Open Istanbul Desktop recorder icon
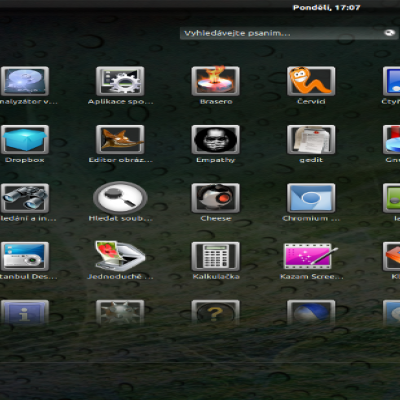This screenshot has width=400, height=400. (25, 256)
